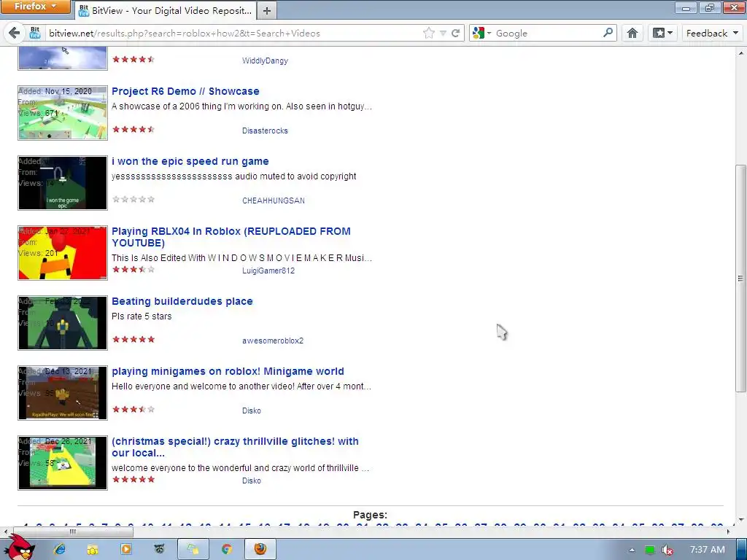Click epic speed run game thumbnail
Image resolution: width=747 pixels, height=560 pixels.
pos(63,183)
